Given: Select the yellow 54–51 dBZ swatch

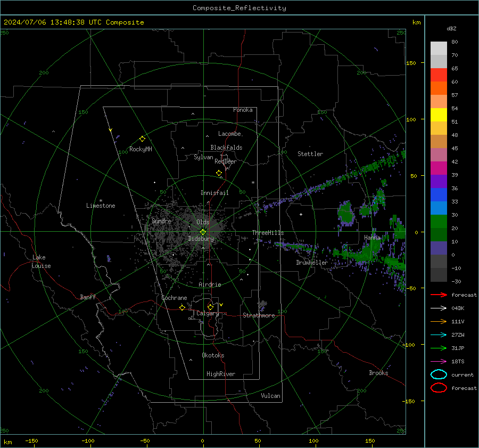Looking at the screenshot, I should pyautogui.click(x=439, y=115).
